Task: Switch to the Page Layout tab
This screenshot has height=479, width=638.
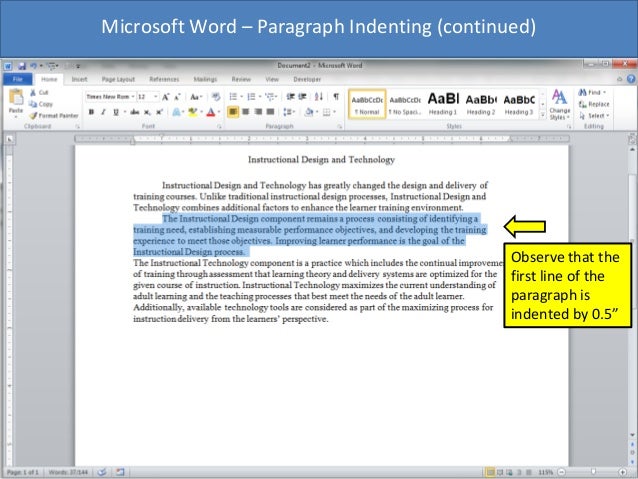Action: (x=118, y=79)
